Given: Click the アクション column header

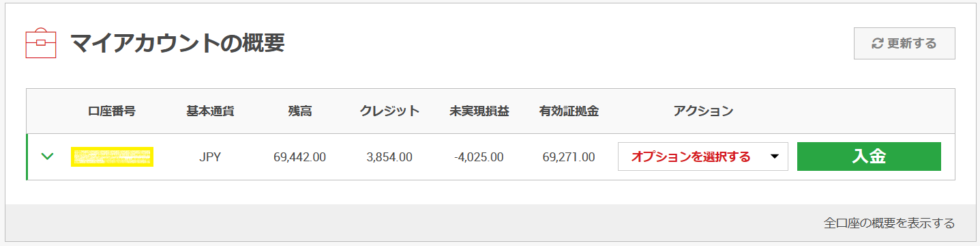Looking at the screenshot, I should coord(702,111).
